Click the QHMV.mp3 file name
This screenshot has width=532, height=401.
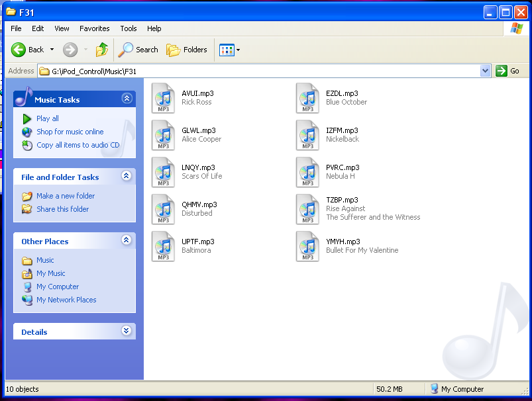tap(199, 204)
